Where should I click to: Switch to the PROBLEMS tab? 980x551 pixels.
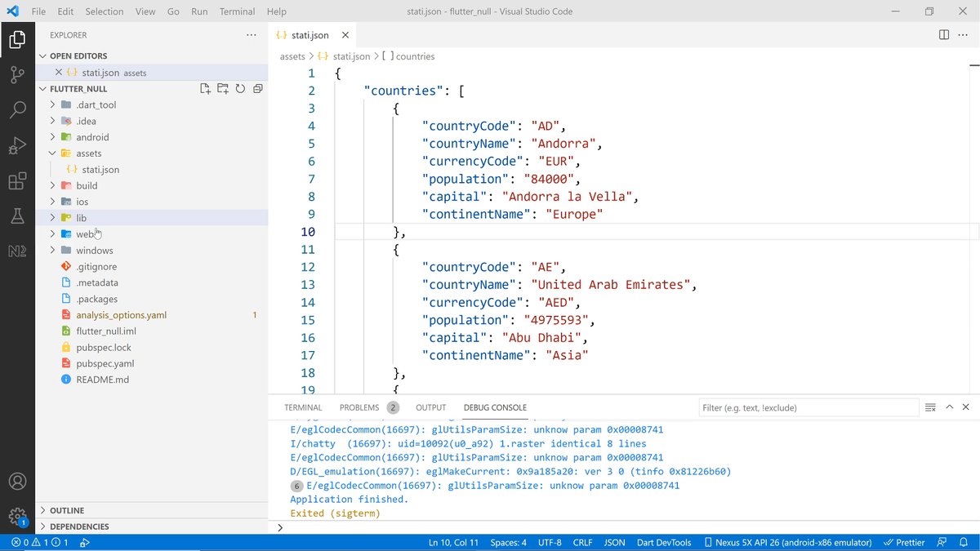359,407
